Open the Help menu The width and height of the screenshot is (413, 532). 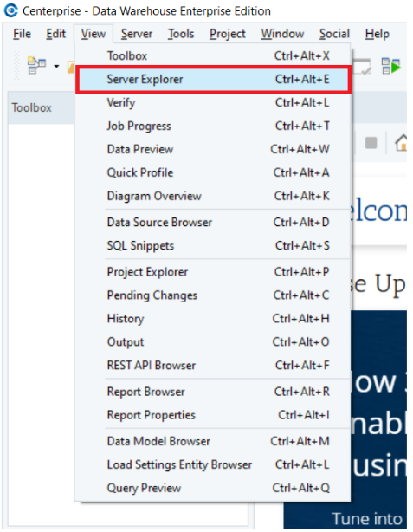[x=377, y=34]
